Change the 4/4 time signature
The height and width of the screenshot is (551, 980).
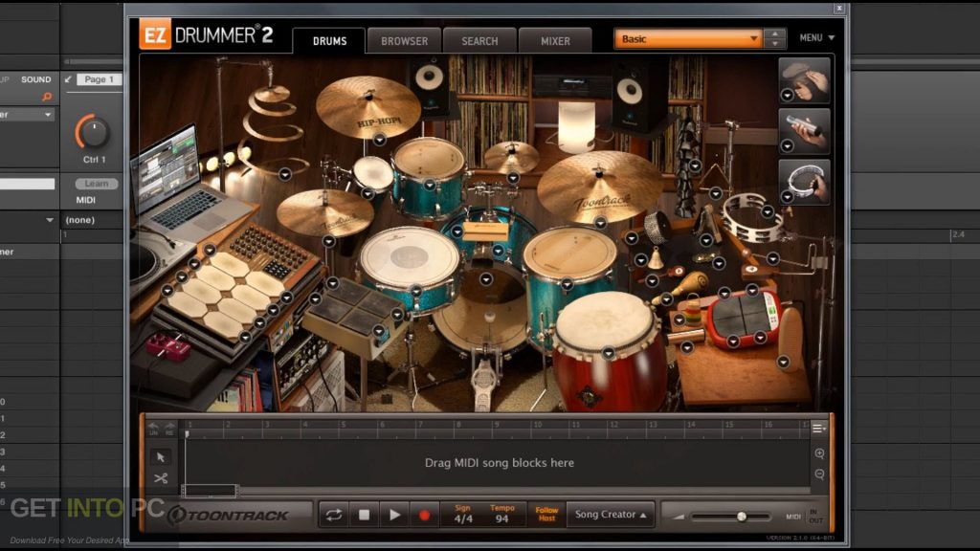click(463, 518)
